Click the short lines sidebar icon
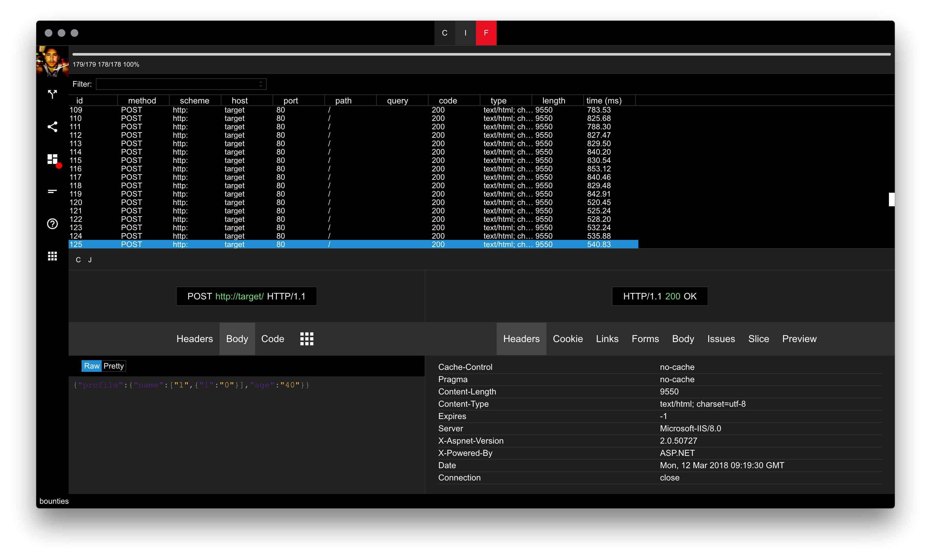Image resolution: width=931 pixels, height=560 pixels. point(52,191)
